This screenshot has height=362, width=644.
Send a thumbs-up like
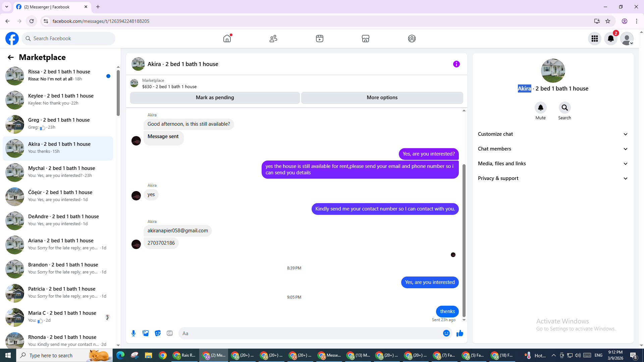[460, 333]
